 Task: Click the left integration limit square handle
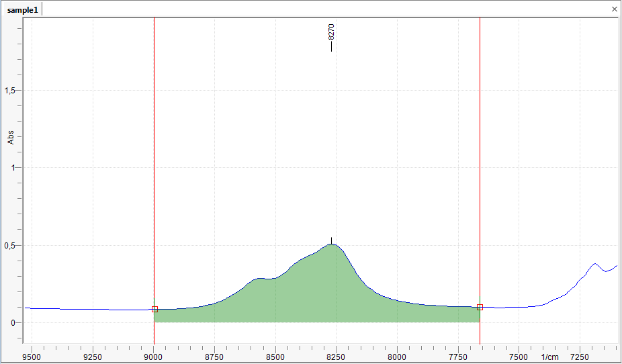click(x=154, y=310)
